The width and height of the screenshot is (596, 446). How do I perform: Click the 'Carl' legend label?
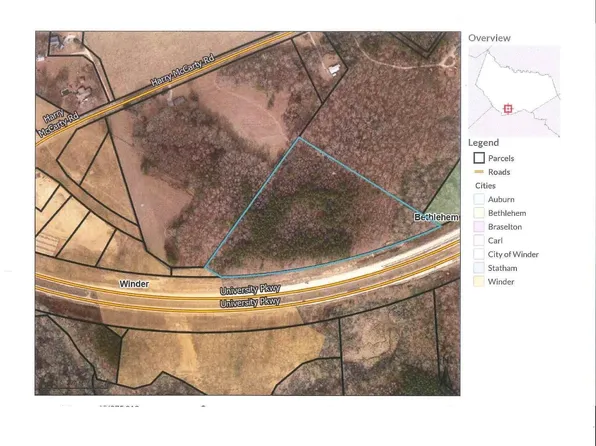(495, 240)
